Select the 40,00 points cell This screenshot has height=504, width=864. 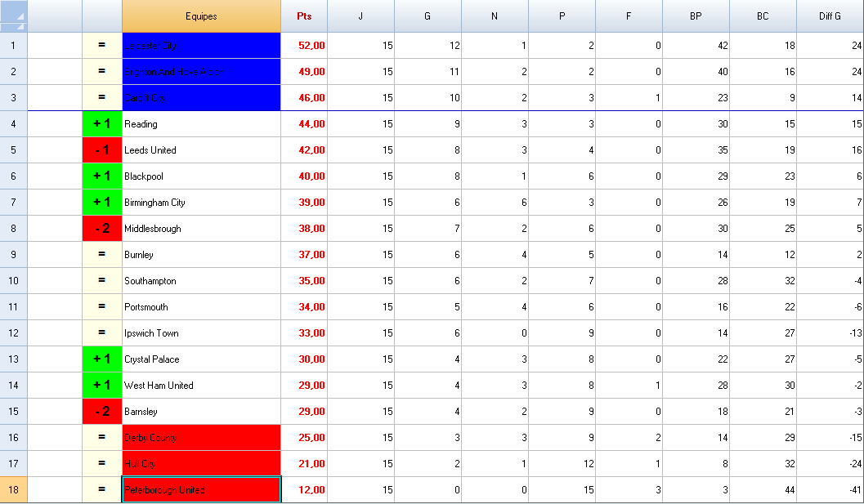click(304, 176)
